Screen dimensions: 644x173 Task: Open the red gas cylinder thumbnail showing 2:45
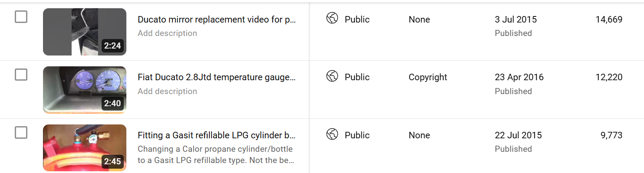85,148
